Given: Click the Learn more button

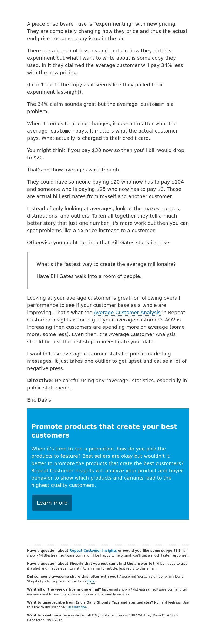Looking at the screenshot, I should (52, 503).
